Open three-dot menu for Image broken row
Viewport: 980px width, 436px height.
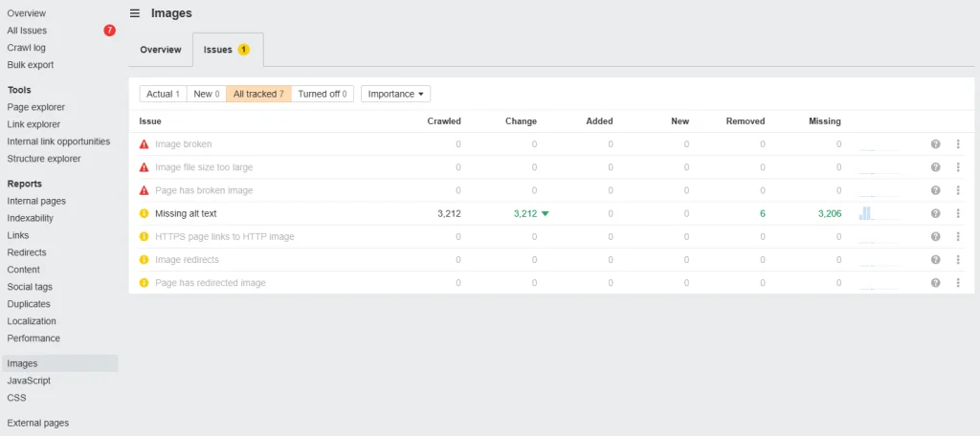[957, 144]
